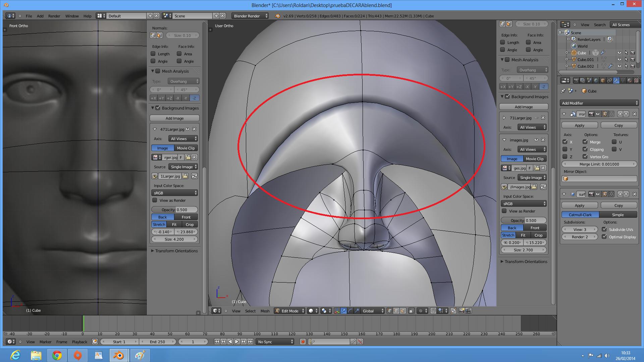
Task: Adjust left panel Opacity 0.500 slider
Action: (x=174, y=209)
